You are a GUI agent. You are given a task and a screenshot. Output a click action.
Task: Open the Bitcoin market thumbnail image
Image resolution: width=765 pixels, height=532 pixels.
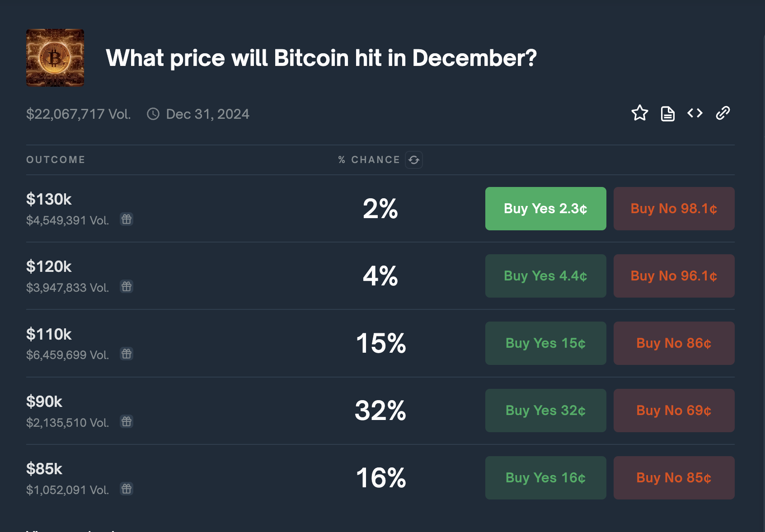[x=55, y=58]
